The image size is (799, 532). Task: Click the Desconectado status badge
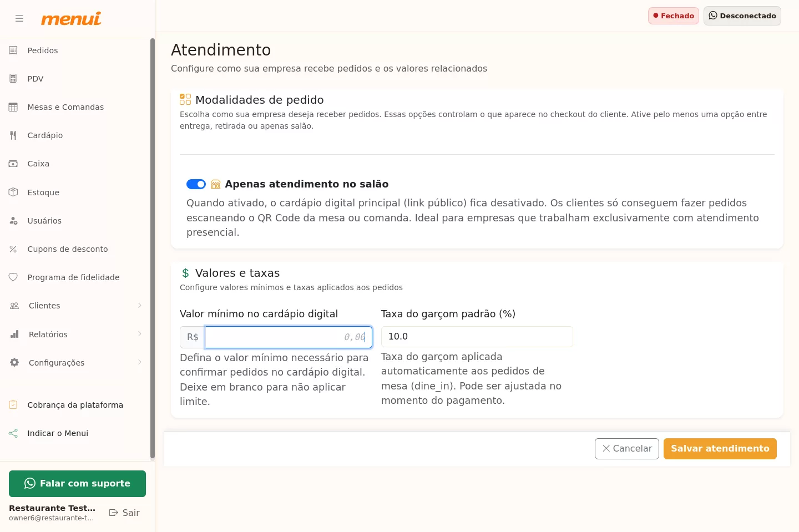coord(742,16)
